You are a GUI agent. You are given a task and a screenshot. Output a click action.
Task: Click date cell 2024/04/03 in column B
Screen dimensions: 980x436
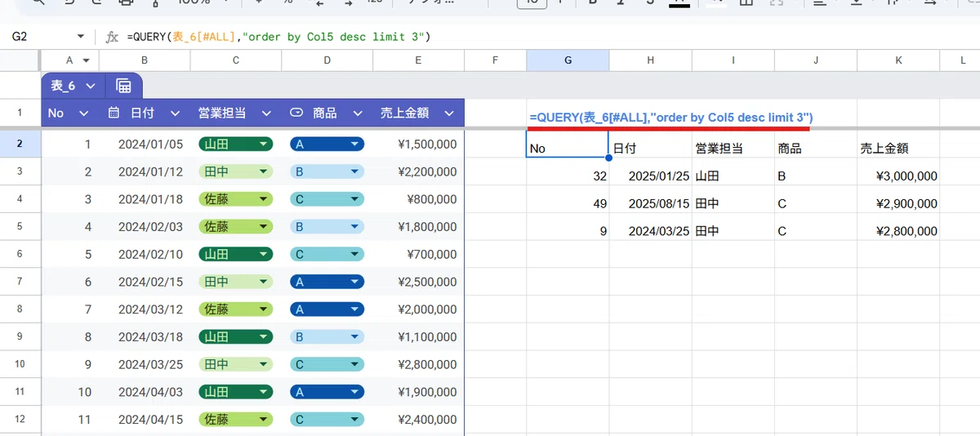point(145,393)
